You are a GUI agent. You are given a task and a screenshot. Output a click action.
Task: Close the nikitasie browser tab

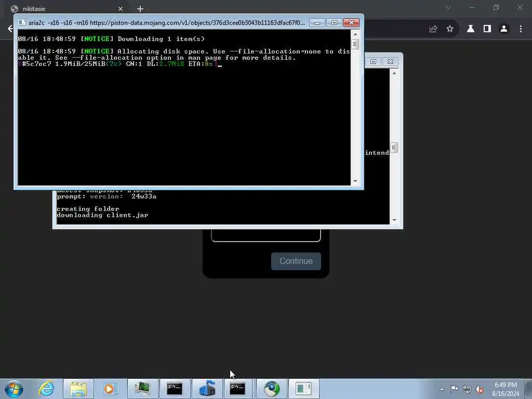click(121, 9)
